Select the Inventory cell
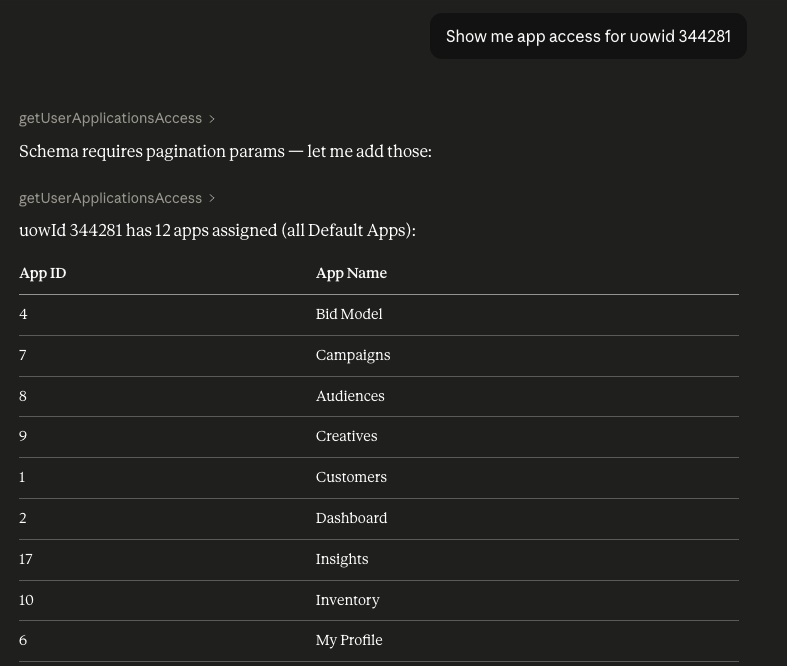The width and height of the screenshot is (787, 666). point(347,600)
